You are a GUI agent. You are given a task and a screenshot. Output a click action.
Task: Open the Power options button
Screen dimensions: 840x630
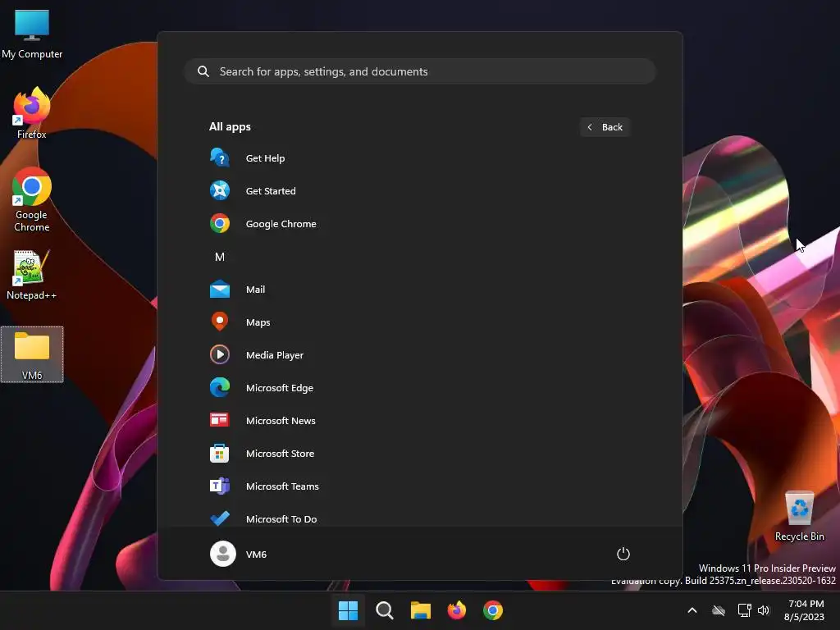click(x=623, y=554)
